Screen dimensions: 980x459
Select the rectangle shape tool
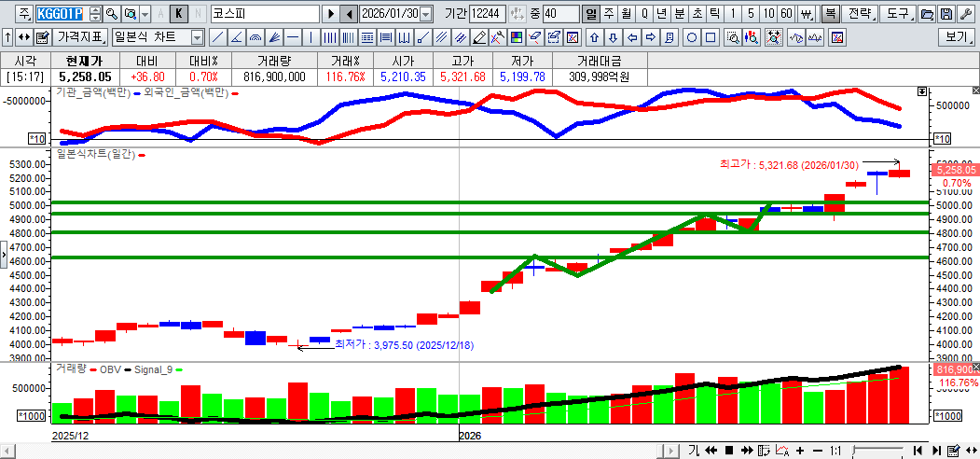[711, 37]
